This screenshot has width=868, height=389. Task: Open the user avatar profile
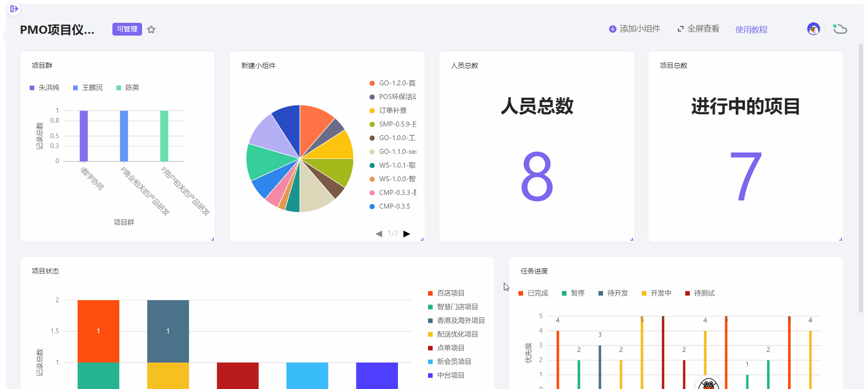[x=813, y=29]
